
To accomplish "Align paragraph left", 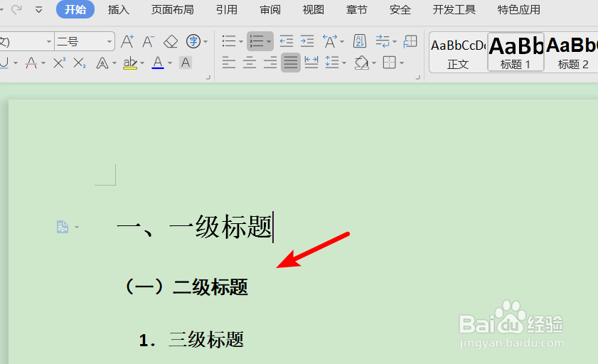I will coord(229,63).
